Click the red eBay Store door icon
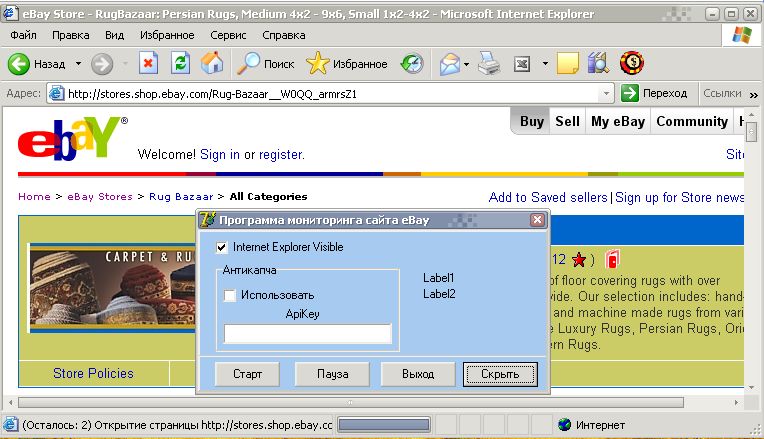The width and height of the screenshot is (764, 439). coord(612,259)
